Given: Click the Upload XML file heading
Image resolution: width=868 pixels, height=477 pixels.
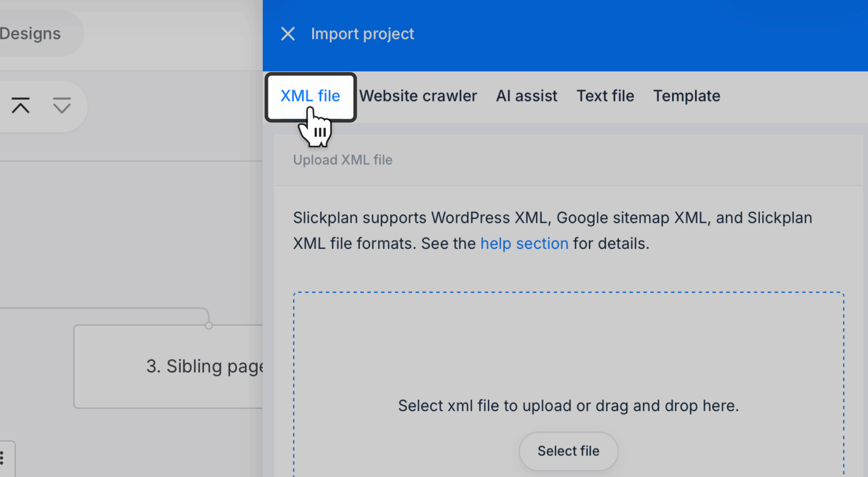Looking at the screenshot, I should click(x=342, y=160).
